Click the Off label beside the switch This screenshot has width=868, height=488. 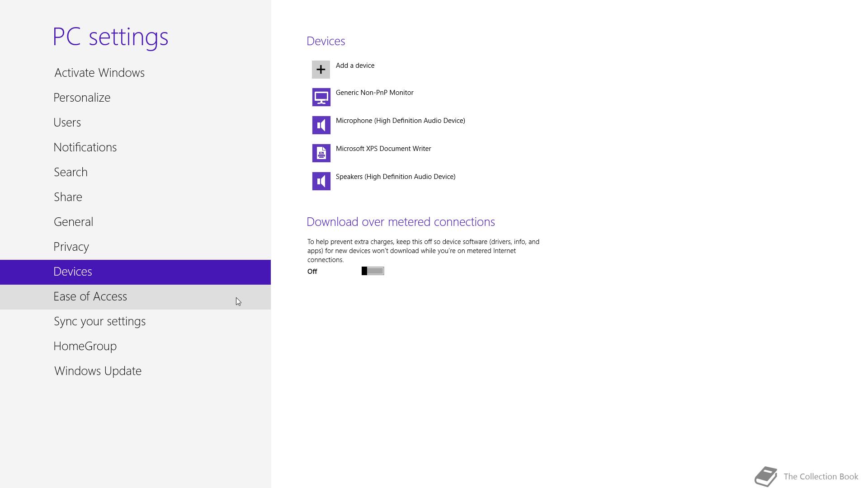click(x=312, y=272)
